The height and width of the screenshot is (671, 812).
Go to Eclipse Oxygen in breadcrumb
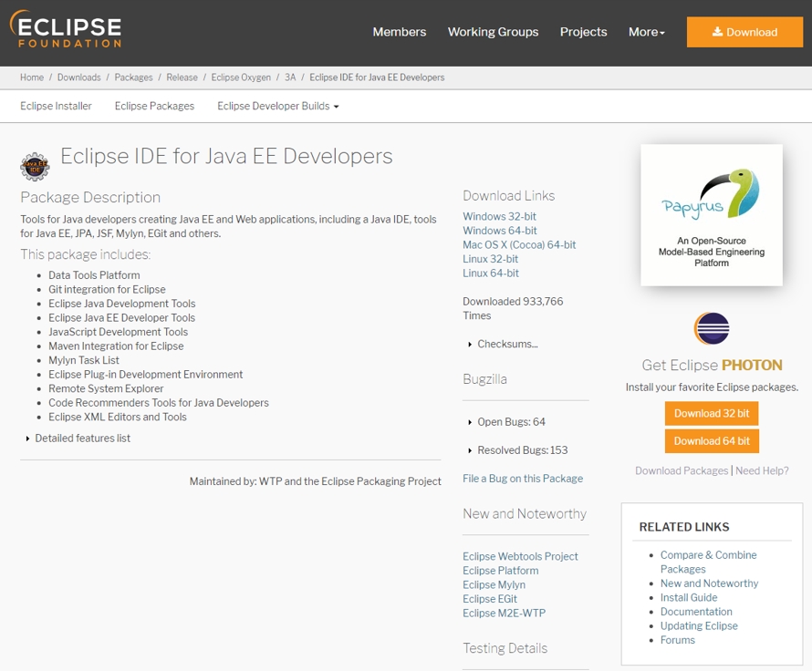tap(241, 77)
